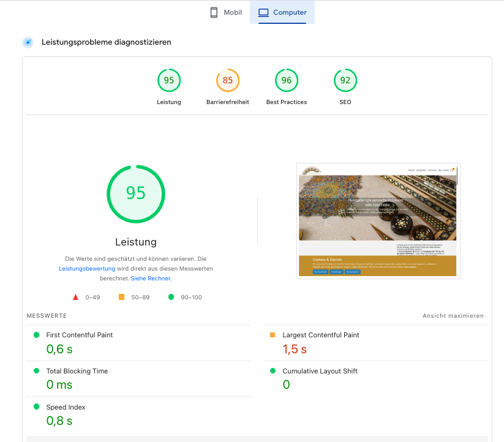Expand the view with Ansicht maximieren
Screen dimensions: 504x442
click(x=453, y=315)
